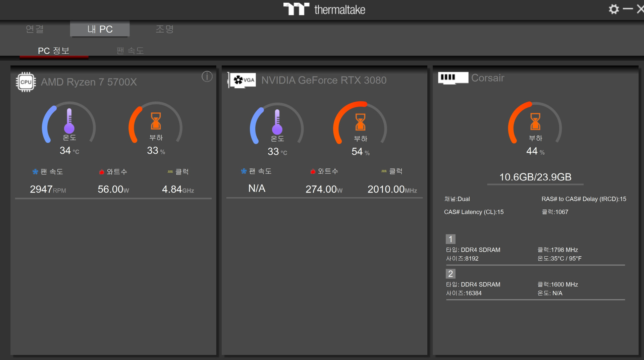Click the CPU load hourglass gauge
The height and width of the screenshot is (360, 644).
tap(156, 122)
